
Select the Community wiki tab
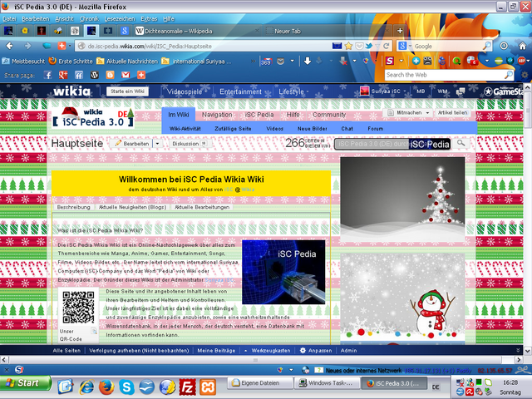coord(329,115)
